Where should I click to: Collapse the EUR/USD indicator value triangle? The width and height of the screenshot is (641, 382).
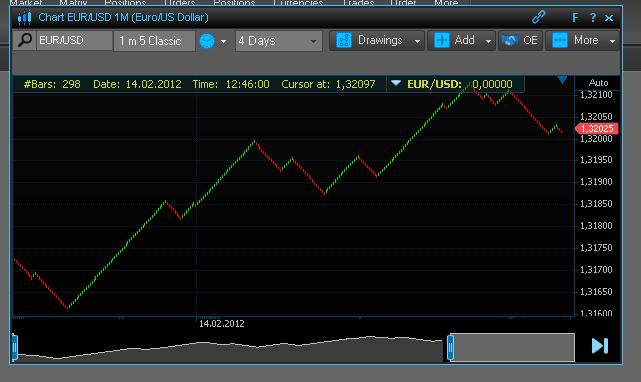[x=395, y=83]
